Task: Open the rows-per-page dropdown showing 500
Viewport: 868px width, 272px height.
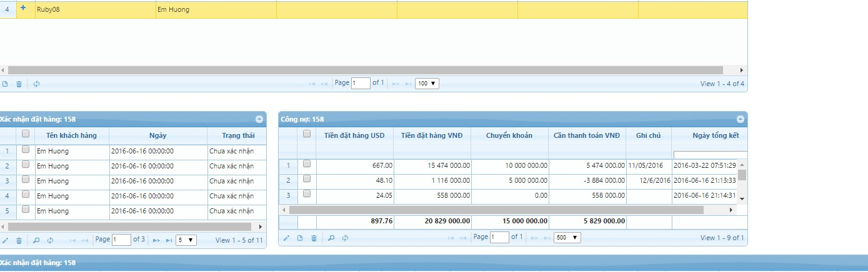Action: (567, 238)
